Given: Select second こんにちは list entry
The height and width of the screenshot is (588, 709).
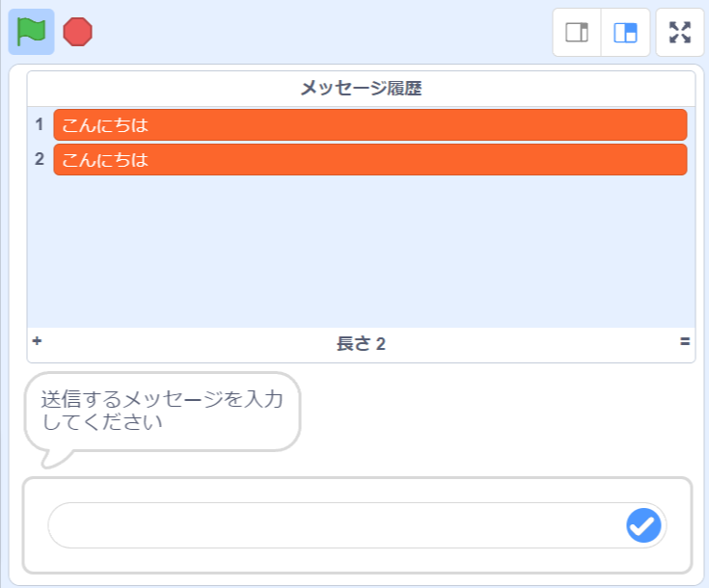Looking at the screenshot, I should 369,159.
